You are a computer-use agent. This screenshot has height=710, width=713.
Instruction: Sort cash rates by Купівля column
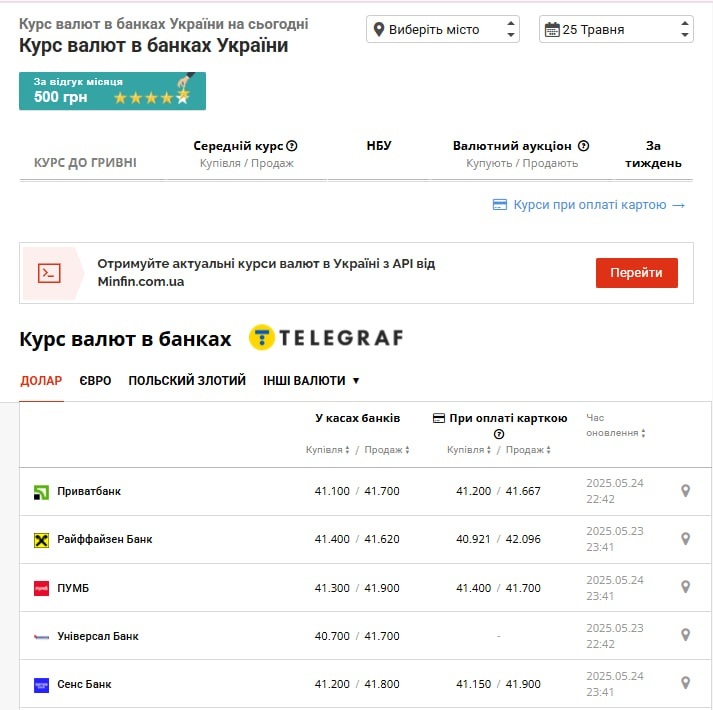coord(327,450)
